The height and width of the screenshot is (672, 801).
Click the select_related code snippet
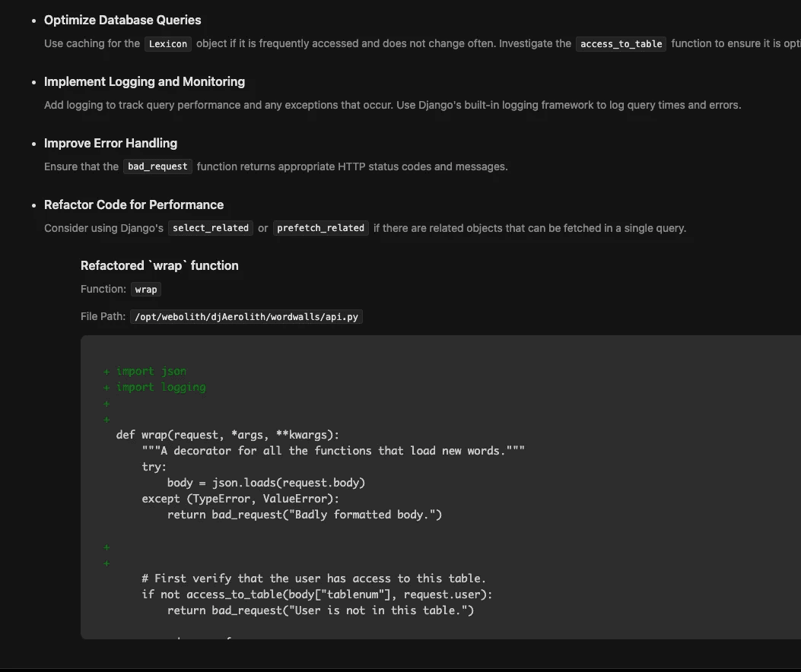[x=210, y=227]
